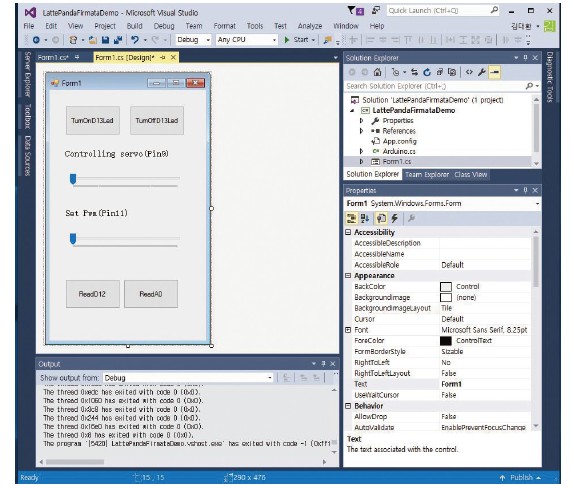
Task: Switch to the Class View tab
Action: [471, 174]
